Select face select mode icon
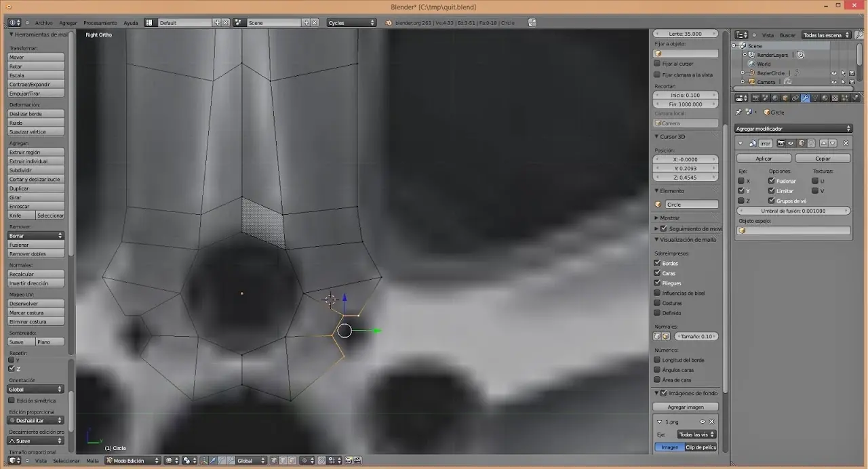 (x=292, y=460)
